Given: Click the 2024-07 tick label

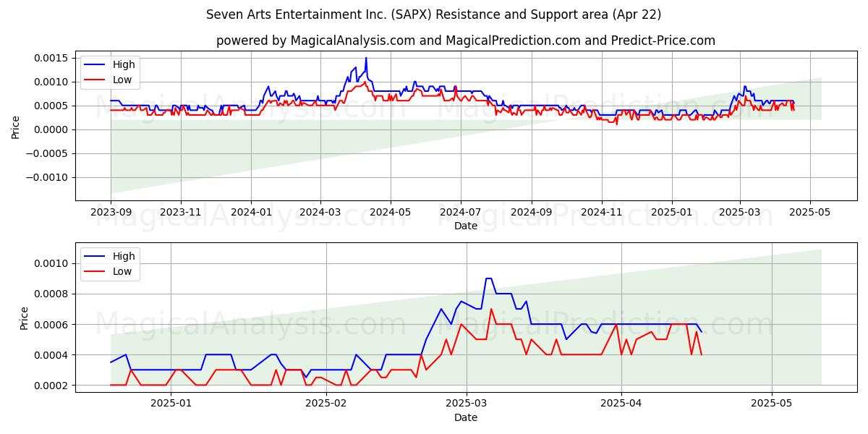Looking at the screenshot, I should [x=460, y=212].
